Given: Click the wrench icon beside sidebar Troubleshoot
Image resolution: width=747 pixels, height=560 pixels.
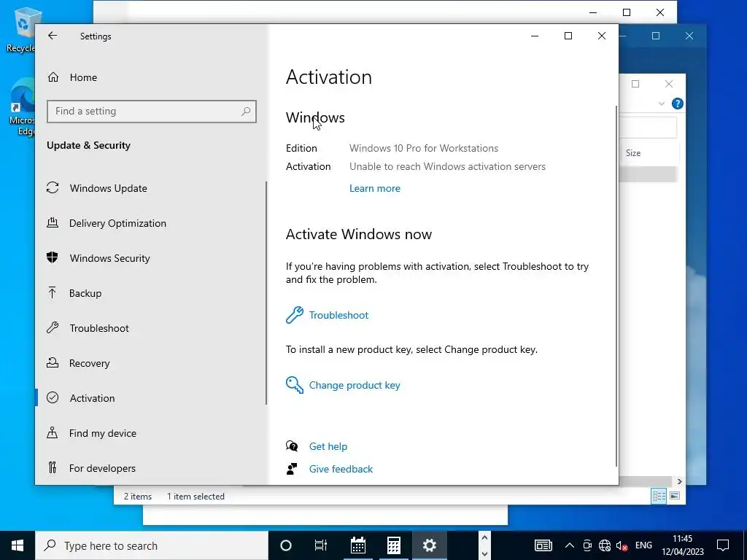Looking at the screenshot, I should [53, 327].
